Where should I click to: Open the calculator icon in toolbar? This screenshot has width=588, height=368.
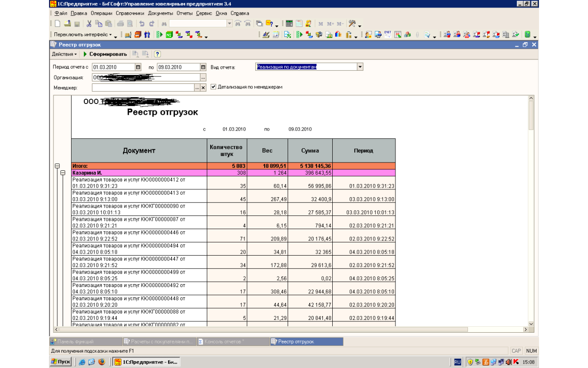(289, 24)
